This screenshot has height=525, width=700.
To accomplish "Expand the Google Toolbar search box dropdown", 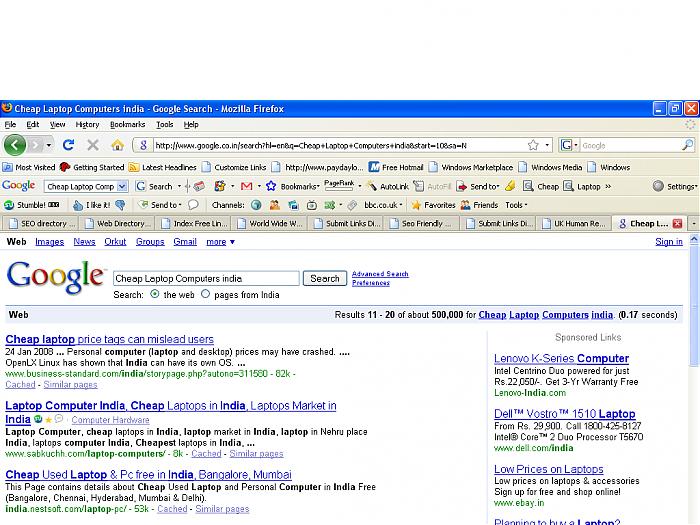I will pos(122,186).
